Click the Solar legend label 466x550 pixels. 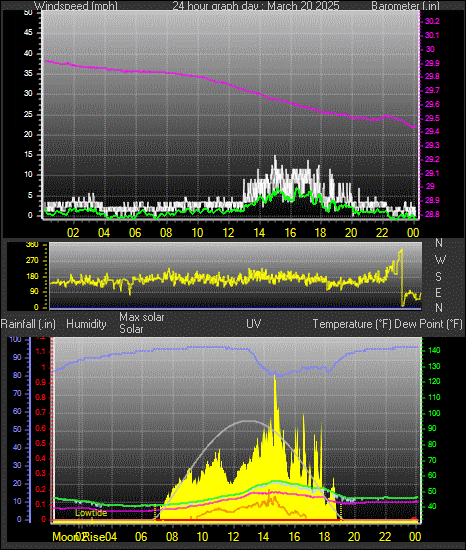(131, 329)
